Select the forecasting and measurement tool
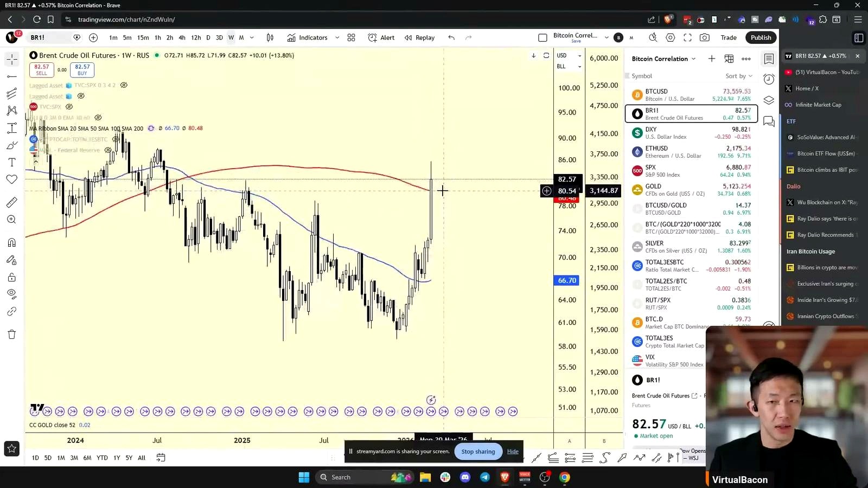Image resolution: width=868 pixels, height=488 pixels. point(12,129)
